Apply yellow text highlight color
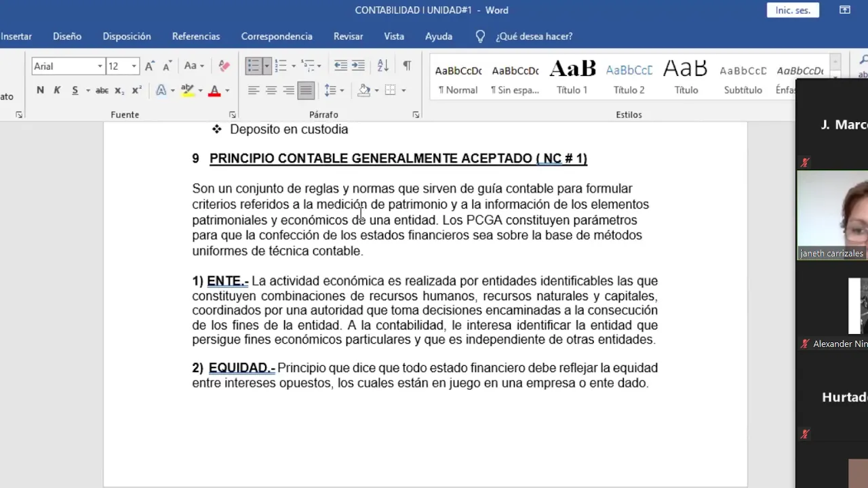 pyautogui.click(x=188, y=90)
